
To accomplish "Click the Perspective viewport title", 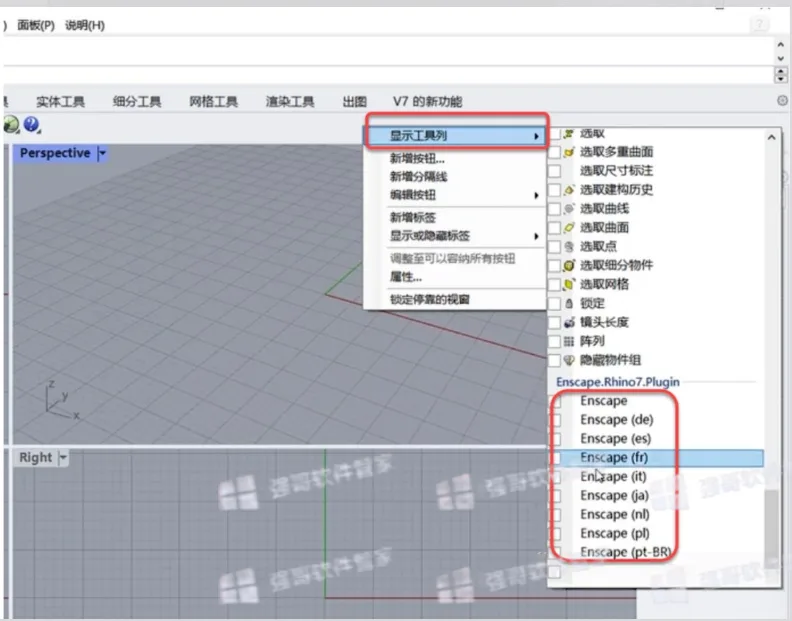I will pos(55,153).
